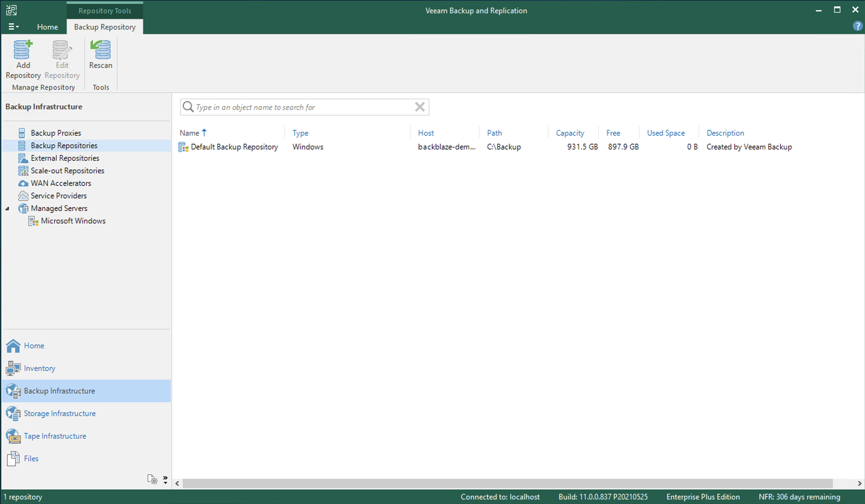The height and width of the screenshot is (504, 865).
Task: Open the help question mark icon
Action: pyautogui.click(x=857, y=26)
